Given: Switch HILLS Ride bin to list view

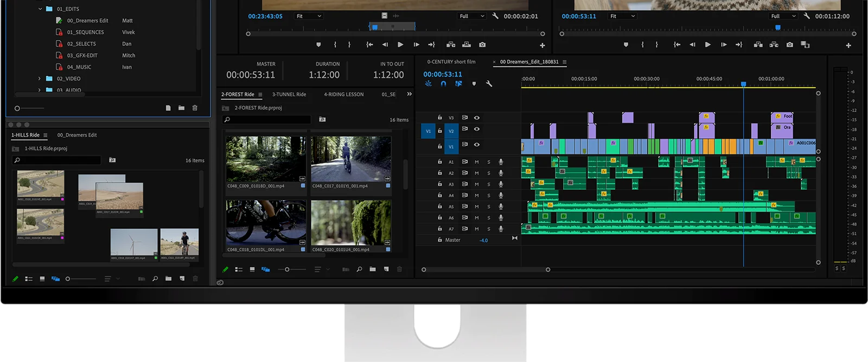Looking at the screenshot, I should tap(29, 279).
